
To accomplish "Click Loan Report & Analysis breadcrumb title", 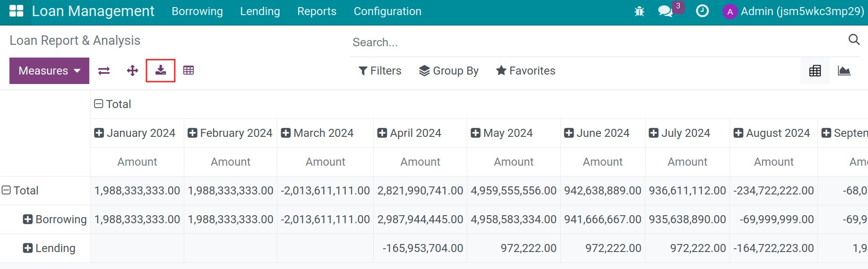I will click(75, 41).
